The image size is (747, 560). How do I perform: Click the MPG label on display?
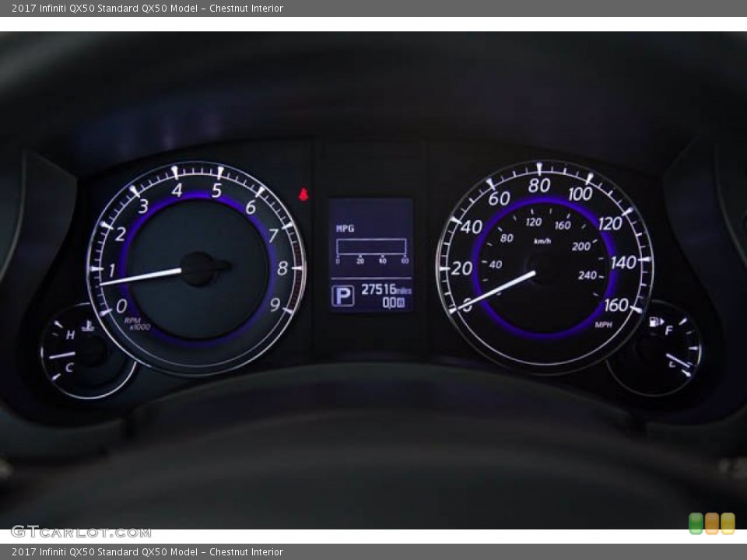(345, 229)
